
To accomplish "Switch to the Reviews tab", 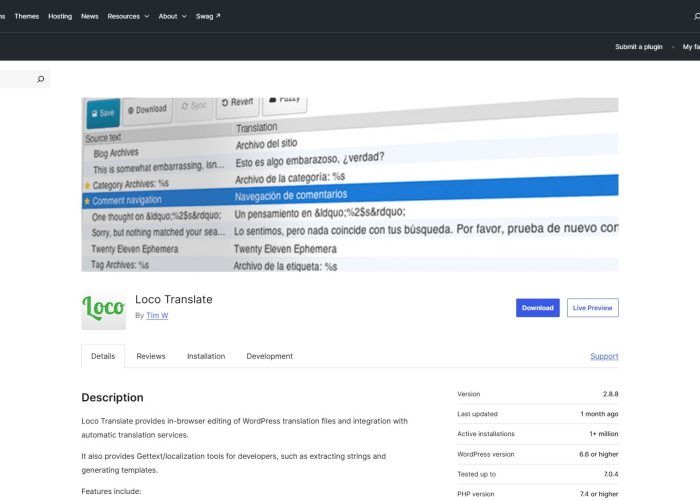I will click(151, 356).
